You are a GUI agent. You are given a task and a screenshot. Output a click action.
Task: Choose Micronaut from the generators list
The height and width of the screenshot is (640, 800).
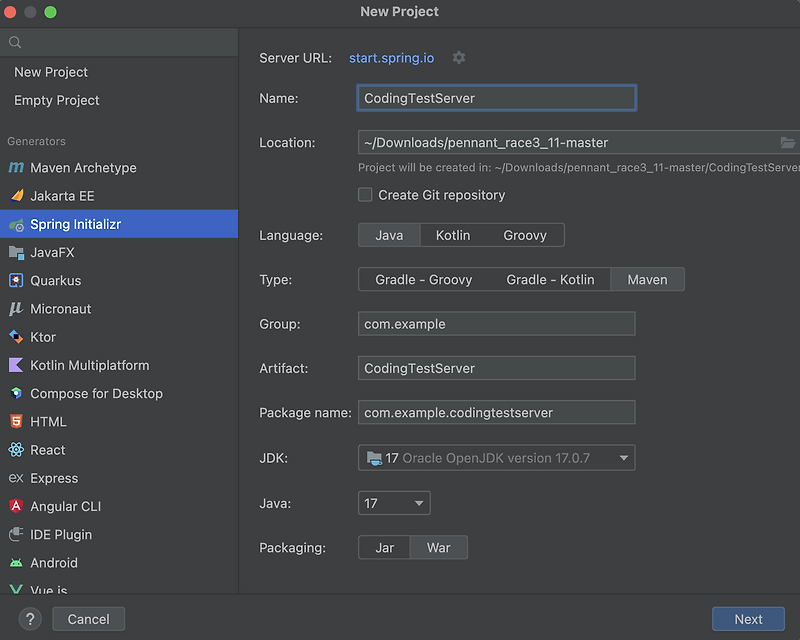(60, 309)
